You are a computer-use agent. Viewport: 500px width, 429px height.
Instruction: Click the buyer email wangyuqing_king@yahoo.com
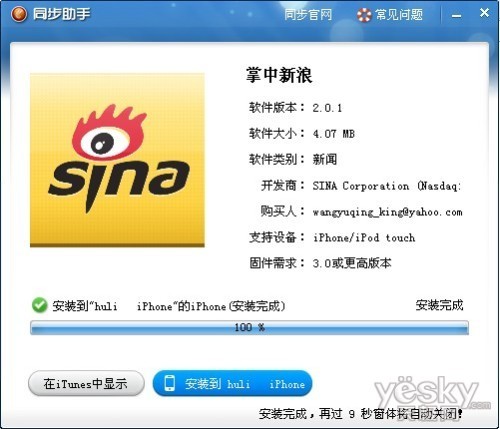tap(387, 212)
